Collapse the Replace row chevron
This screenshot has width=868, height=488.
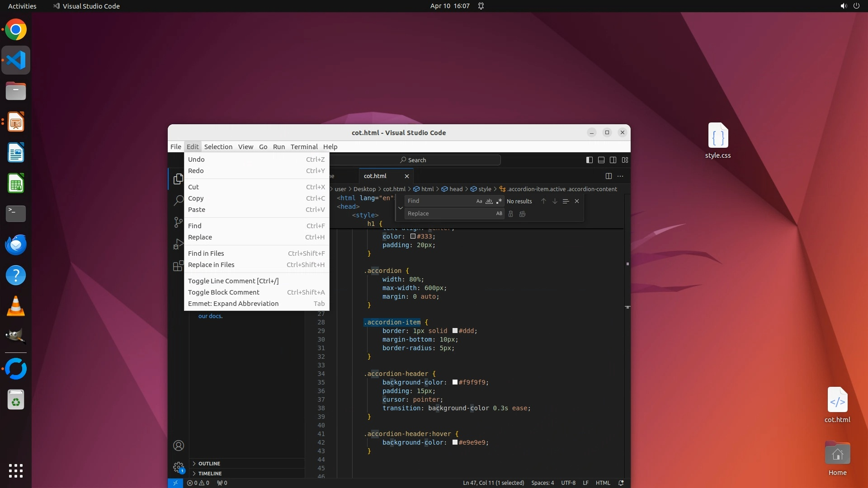pyautogui.click(x=400, y=208)
